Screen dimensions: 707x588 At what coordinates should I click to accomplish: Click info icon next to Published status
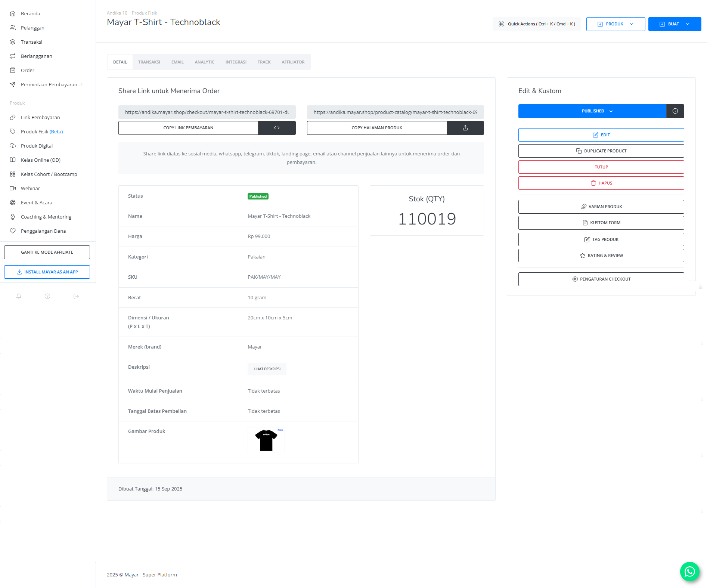(675, 111)
